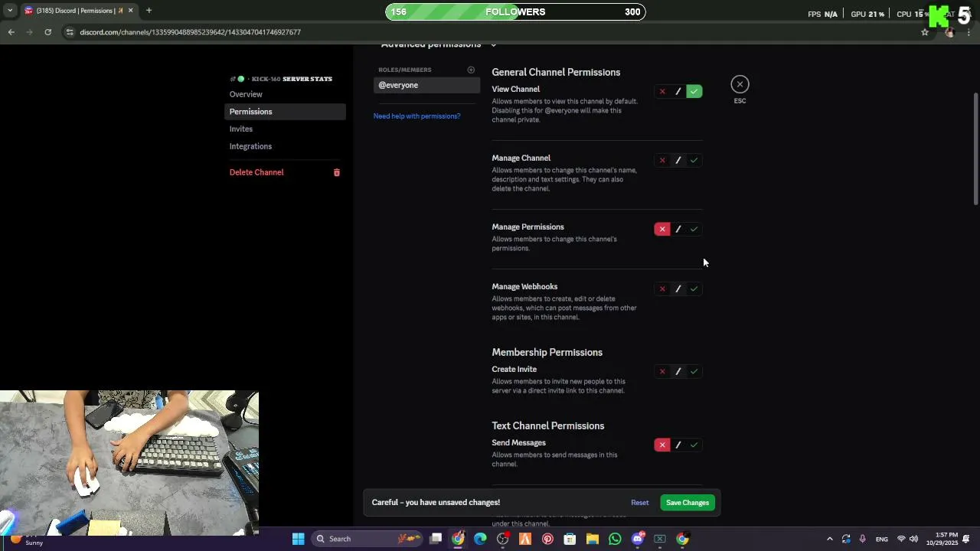Set Manage Channel permission to neutral
The width and height of the screenshot is (980, 551).
pyautogui.click(x=678, y=161)
